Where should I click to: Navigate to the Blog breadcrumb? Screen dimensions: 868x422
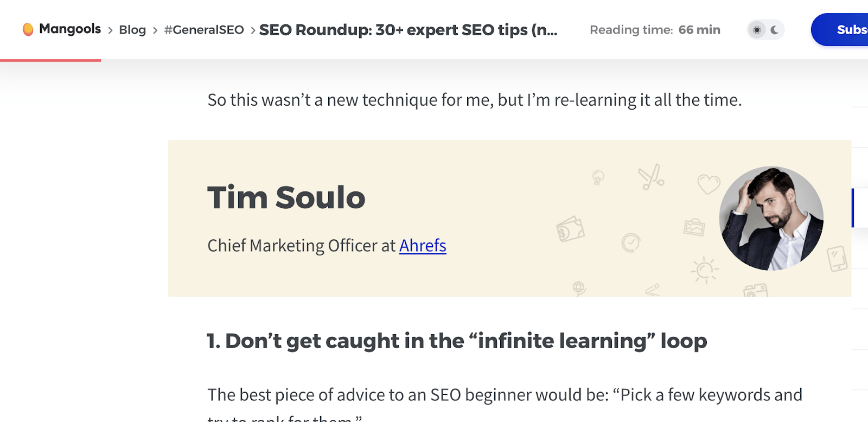pos(132,30)
